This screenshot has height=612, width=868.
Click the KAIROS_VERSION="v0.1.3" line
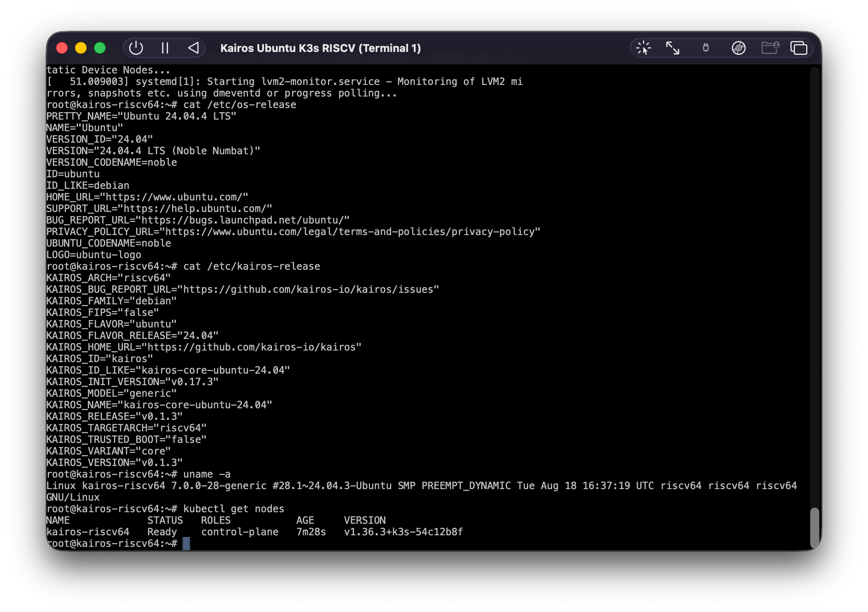pos(114,463)
